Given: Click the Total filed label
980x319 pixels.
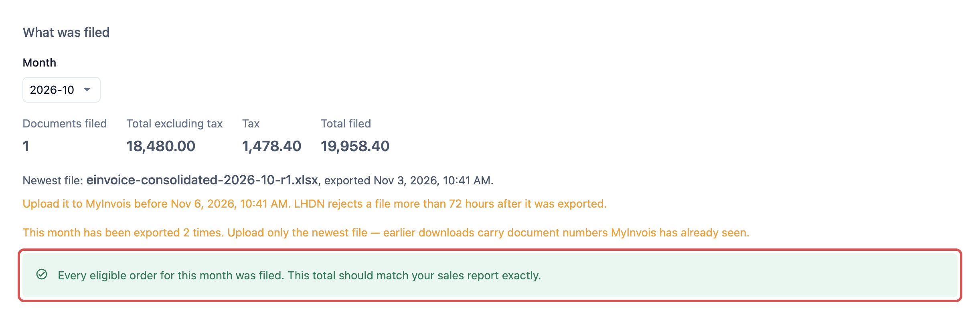Looking at the screenshot, I should (346, 124).
